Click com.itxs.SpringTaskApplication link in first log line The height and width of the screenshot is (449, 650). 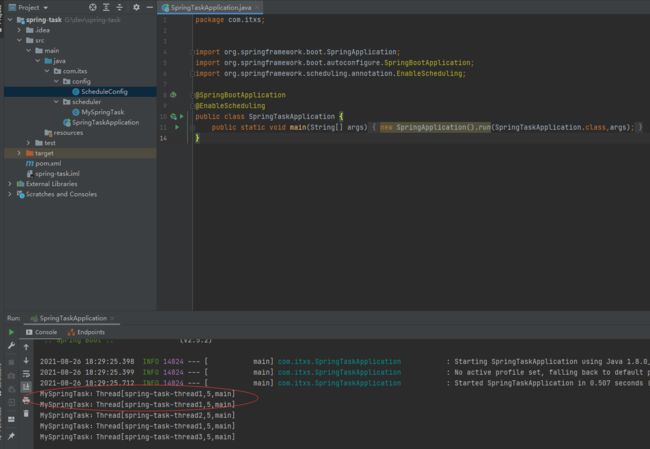[340, 362]
